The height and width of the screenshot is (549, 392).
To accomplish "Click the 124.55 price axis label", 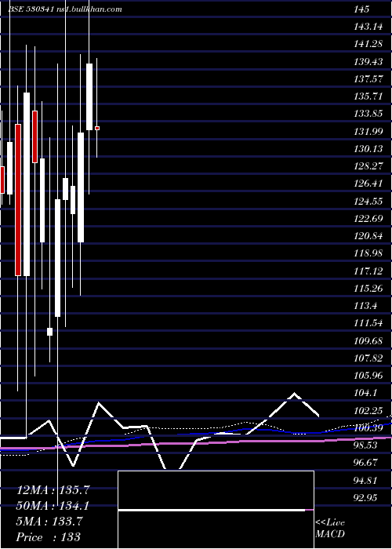I will point(368,202).
